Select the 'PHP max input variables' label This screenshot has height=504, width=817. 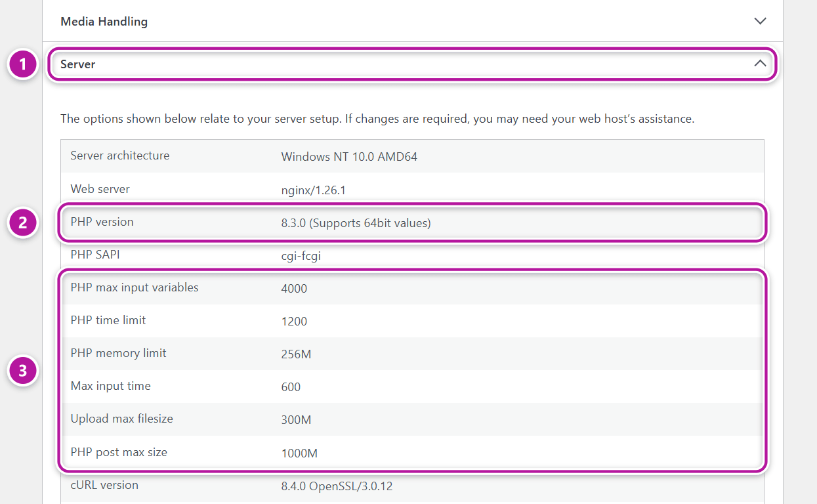135,287
